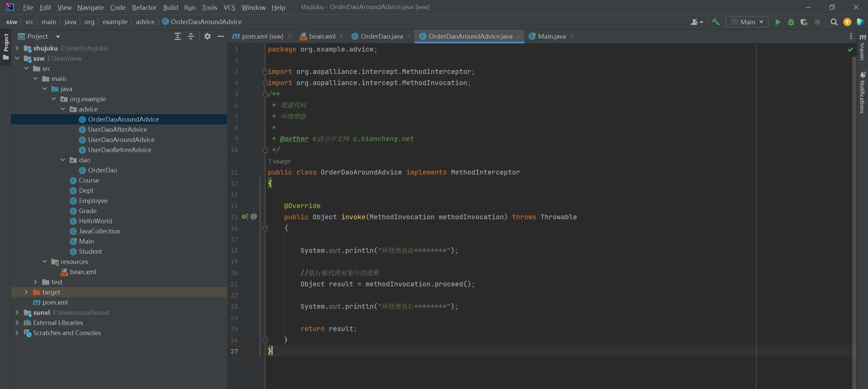Open the Main run configuration dropdown
The height and width of the screenshot is (389, 868).
[747, 22]
